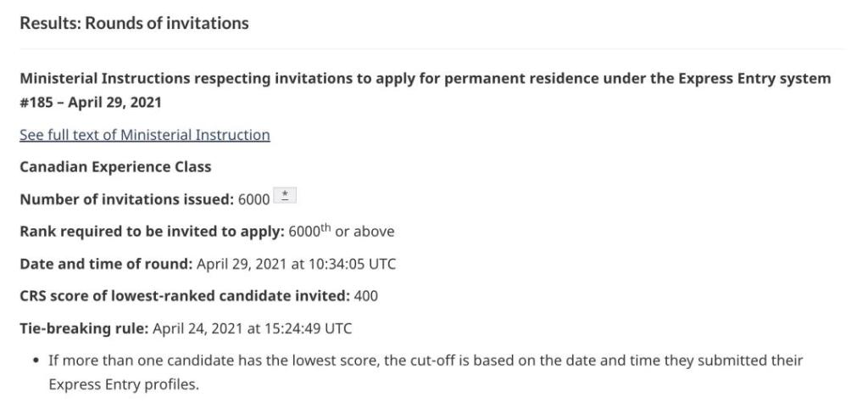Click the Rank required to be invited label
The height and width of the screenshot is (414, 868).
(152, 231)
